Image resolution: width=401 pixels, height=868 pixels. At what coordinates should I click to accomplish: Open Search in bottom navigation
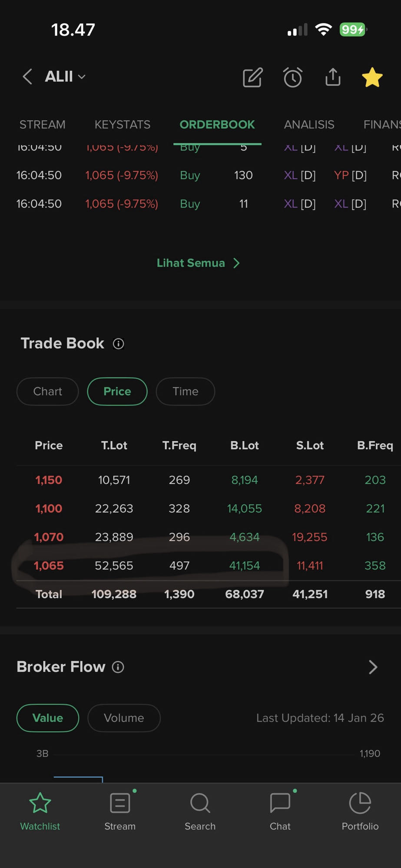tap(200, 811)
